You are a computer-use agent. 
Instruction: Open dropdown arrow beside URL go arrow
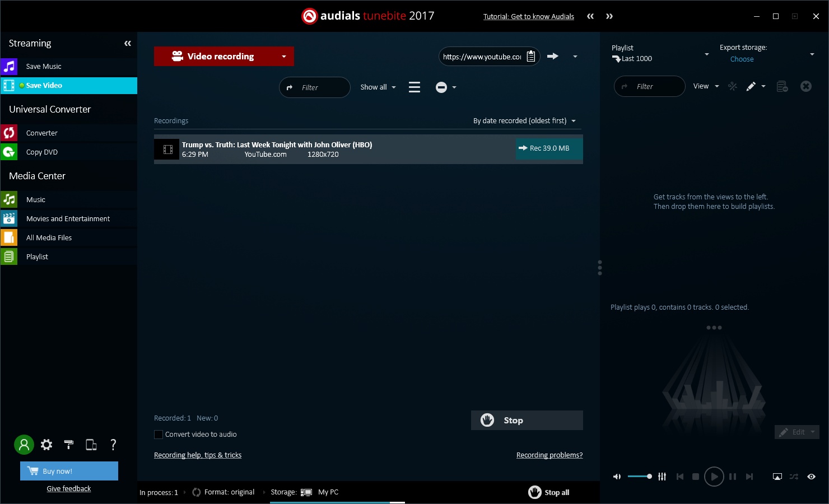[575, 56]
